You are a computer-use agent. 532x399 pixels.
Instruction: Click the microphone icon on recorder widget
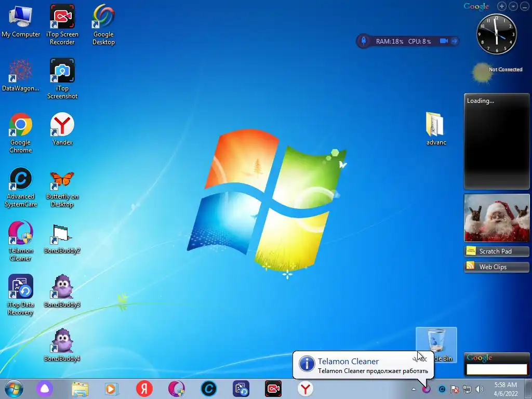click(363, 41)
